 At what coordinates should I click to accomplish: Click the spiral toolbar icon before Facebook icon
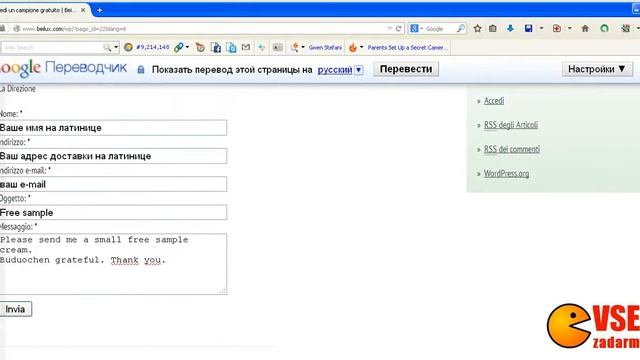click(x=200, y=47)
